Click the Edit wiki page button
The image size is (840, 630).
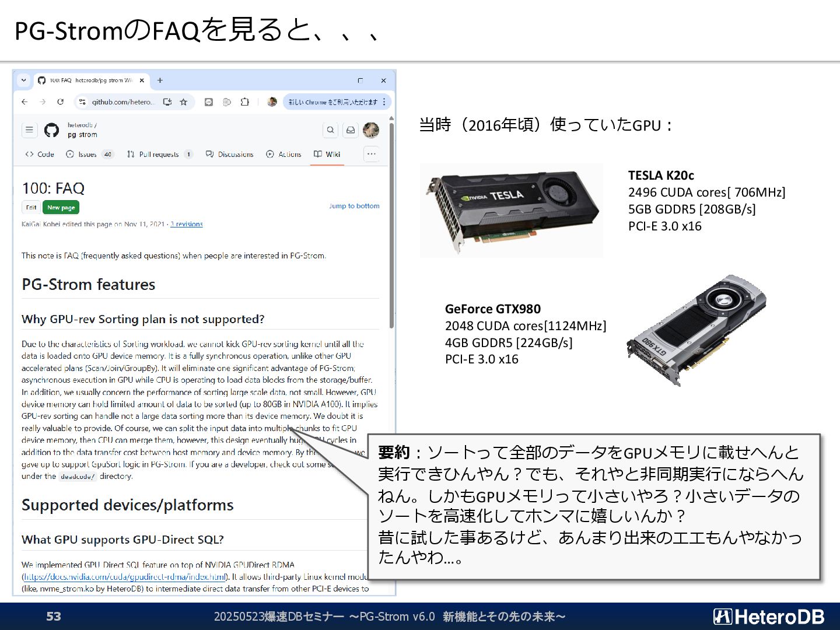coord(31,207)
